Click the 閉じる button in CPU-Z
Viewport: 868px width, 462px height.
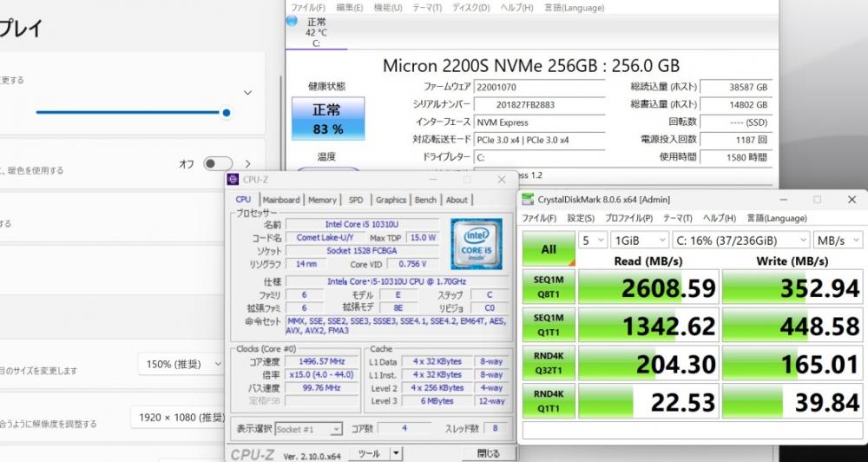tap(488, 453)
